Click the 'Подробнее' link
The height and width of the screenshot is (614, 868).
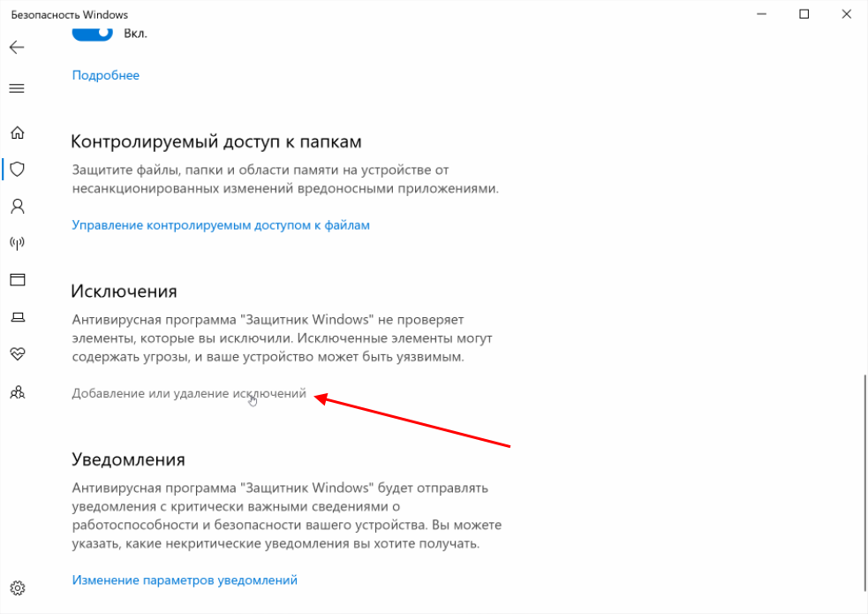[106, 75]
